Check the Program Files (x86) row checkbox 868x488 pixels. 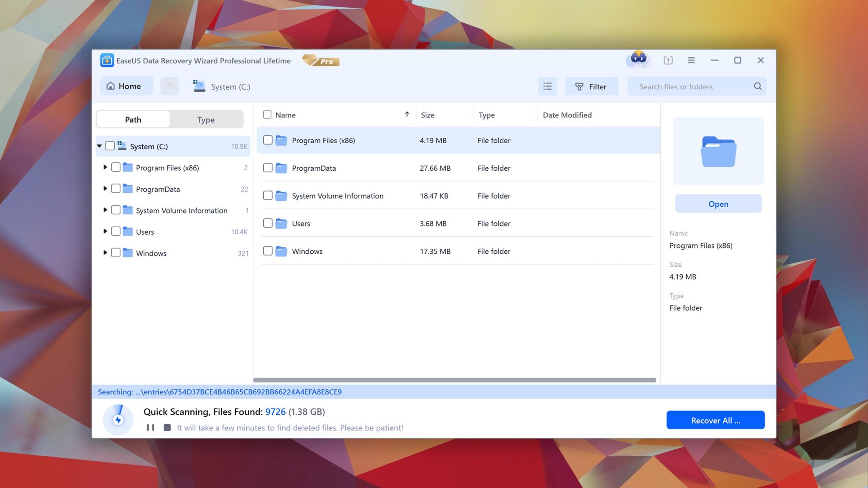click(x=267, y=140)
